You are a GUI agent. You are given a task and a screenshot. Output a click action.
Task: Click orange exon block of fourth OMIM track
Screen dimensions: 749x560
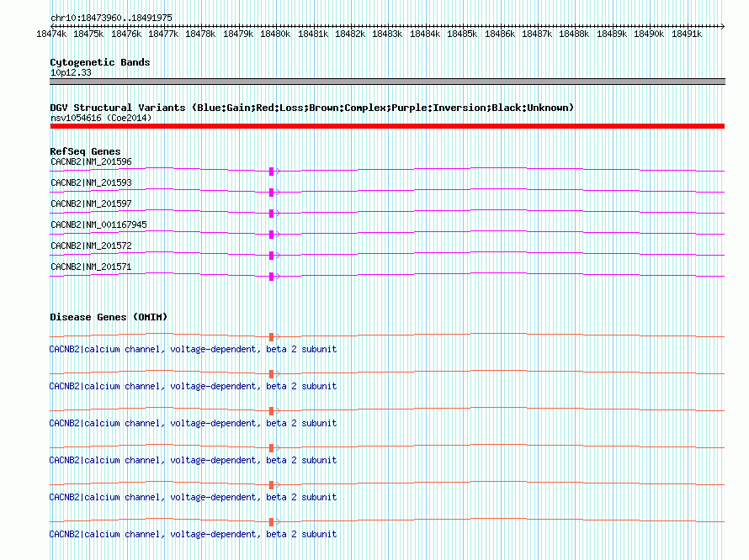(x=271, y=448)
